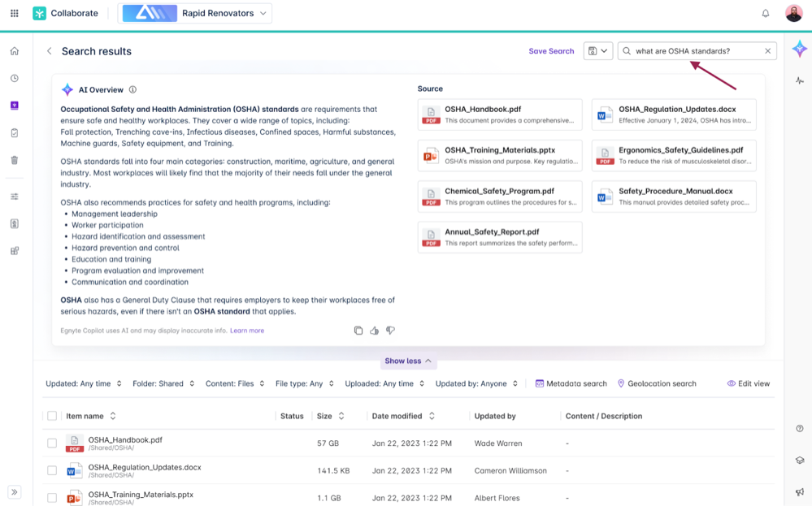Open Chemical_Safety_Program.pdf source card
The image size is (812, 506).
pyautogui.click(x=500, y=196)
